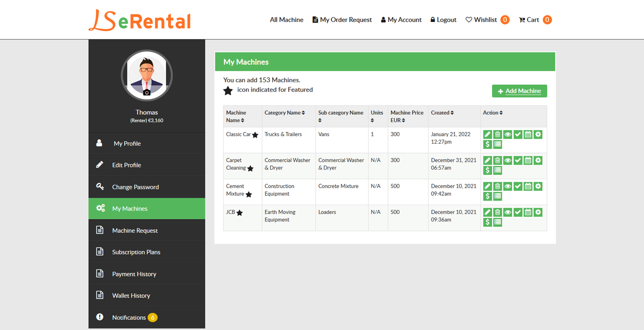Delete the Carpet Cleaning machine via trash icon
This screenshot has width=644, height=330.
(x=497, y=160)
